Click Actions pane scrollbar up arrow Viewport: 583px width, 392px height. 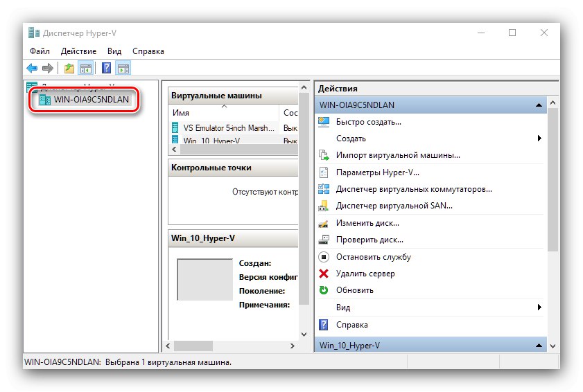click(x=553, y=103)
